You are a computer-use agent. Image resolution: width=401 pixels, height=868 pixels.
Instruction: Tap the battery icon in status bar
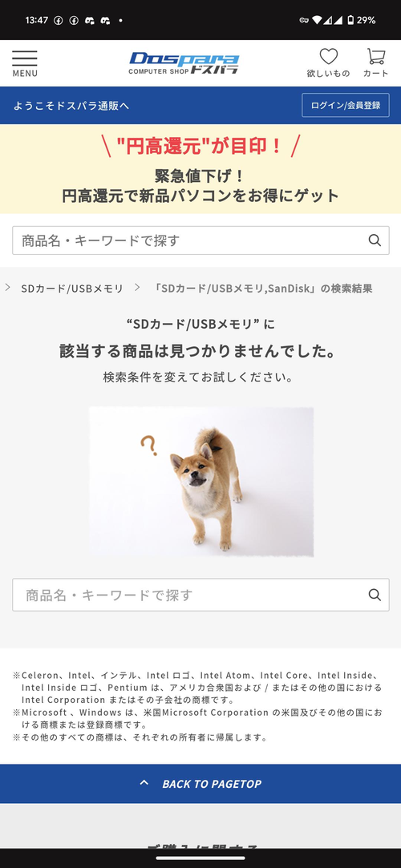click(350, 21)
